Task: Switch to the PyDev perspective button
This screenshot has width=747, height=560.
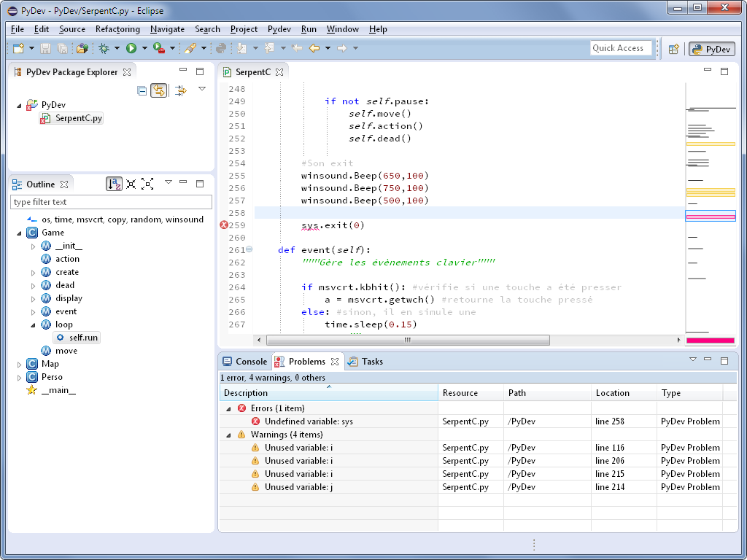Action: pyautogui.click(x=712, y=49)
